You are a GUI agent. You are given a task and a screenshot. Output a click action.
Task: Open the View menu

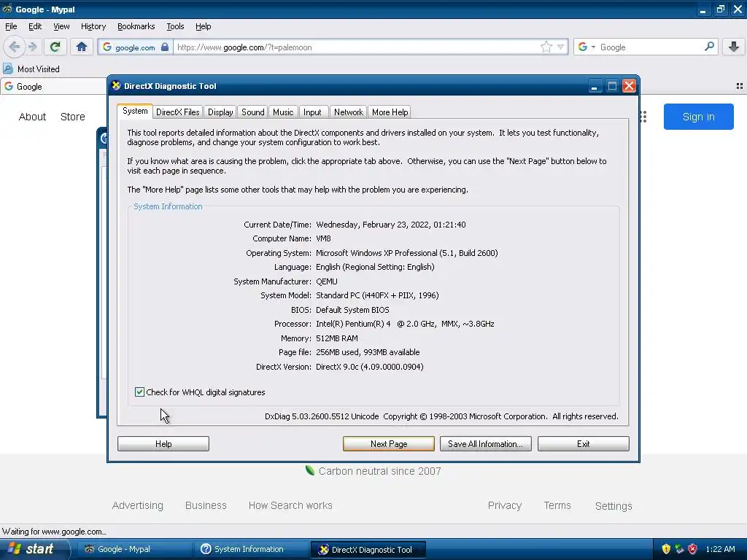click(61, 26)
